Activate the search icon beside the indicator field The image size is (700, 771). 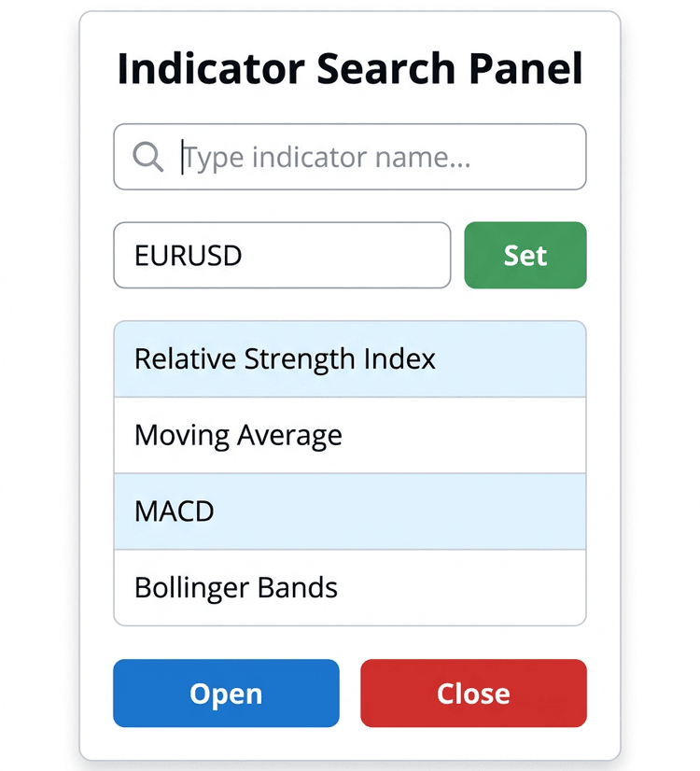click(x=148, y=157)
